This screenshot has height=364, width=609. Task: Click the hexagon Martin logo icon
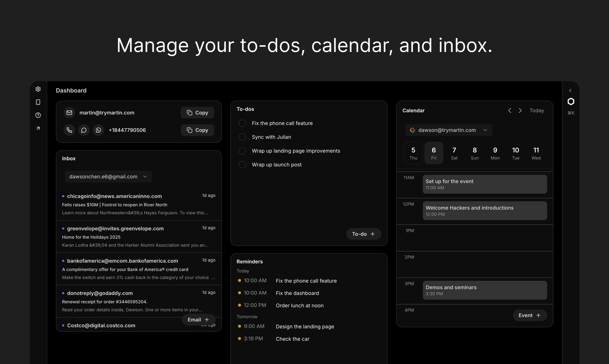coord(571,102)
